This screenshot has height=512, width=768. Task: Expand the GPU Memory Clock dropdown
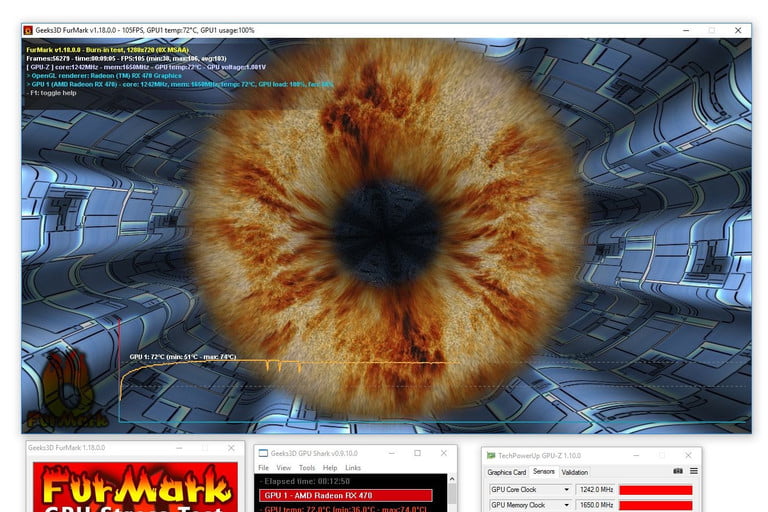coord(567,506)
